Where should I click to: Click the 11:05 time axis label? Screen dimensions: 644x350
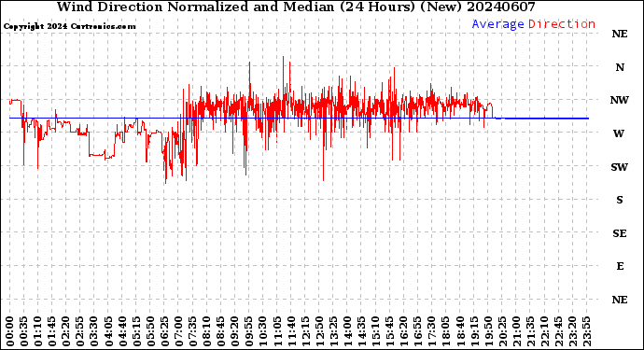point(277,331)
